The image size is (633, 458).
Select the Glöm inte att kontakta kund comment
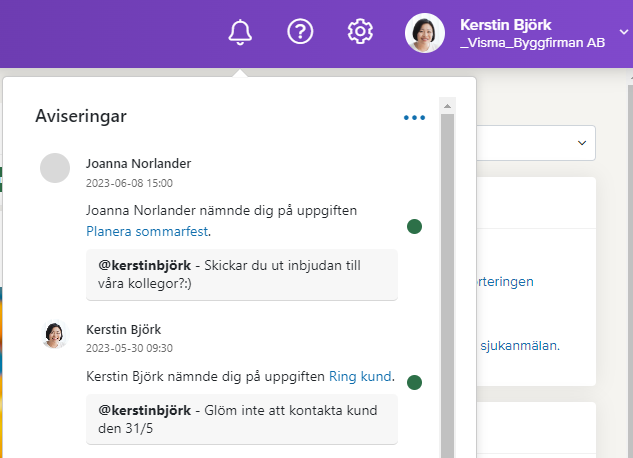[x=242, y=419]
